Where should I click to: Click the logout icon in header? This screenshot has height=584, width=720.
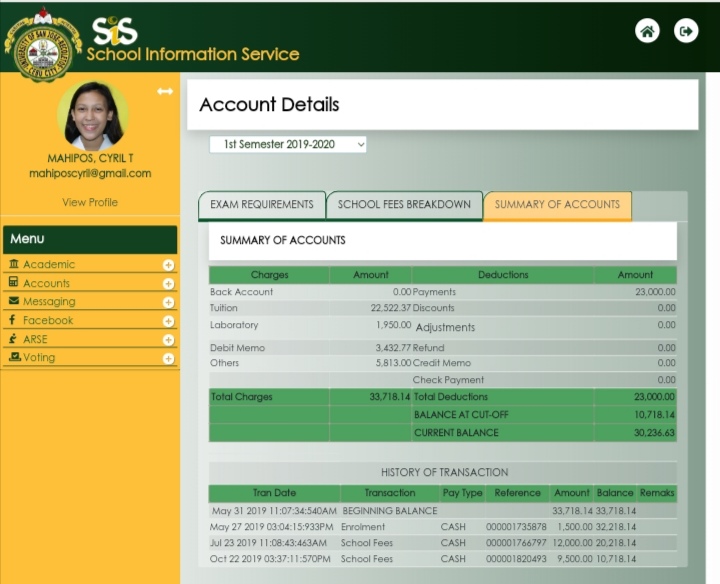point(686,31)
